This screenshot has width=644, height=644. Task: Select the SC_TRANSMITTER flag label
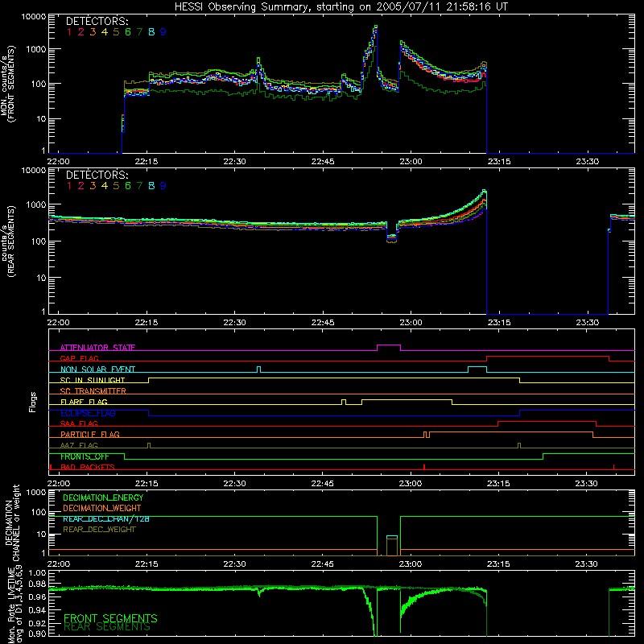pyautogui.click(x=93, y=391)
